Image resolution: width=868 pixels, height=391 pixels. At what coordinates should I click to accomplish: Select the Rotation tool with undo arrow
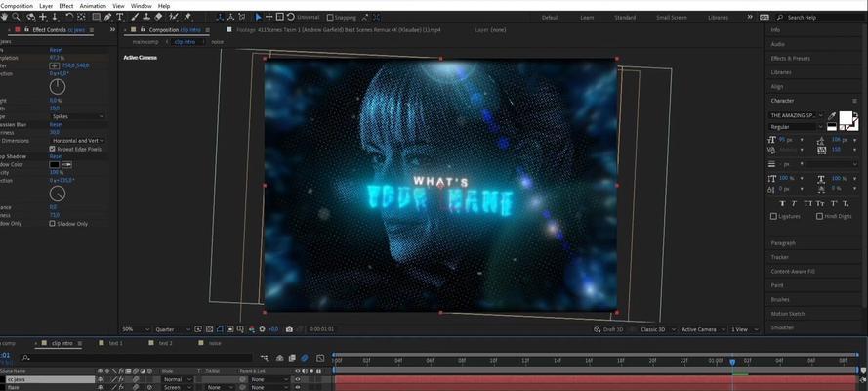point(69,17)
